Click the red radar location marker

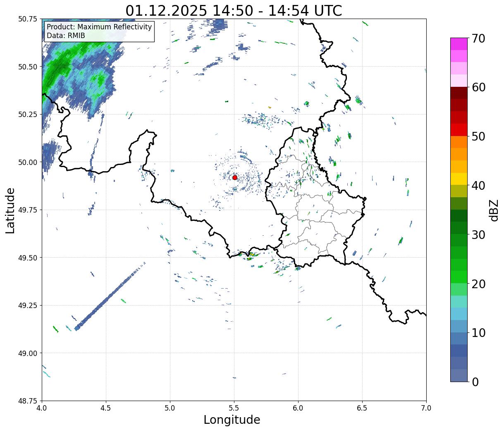tap(235, 177)
